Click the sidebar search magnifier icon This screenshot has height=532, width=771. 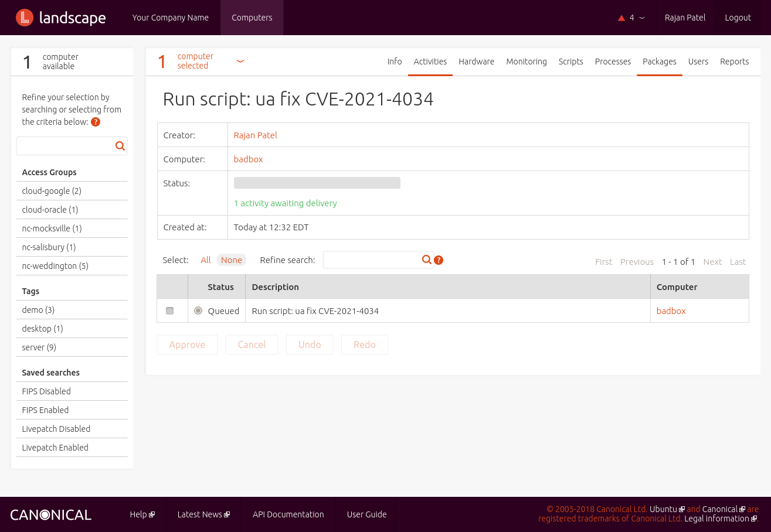click(120, 146)
